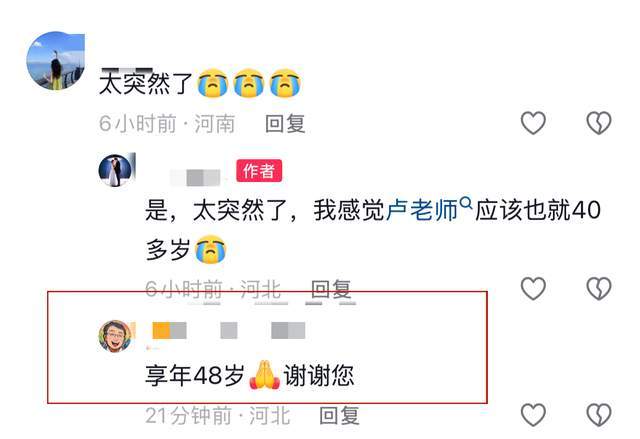This screenshot has height=439, width=640.
Task: Open the cartoon glasses avatar profile
Action: (116, 336)
